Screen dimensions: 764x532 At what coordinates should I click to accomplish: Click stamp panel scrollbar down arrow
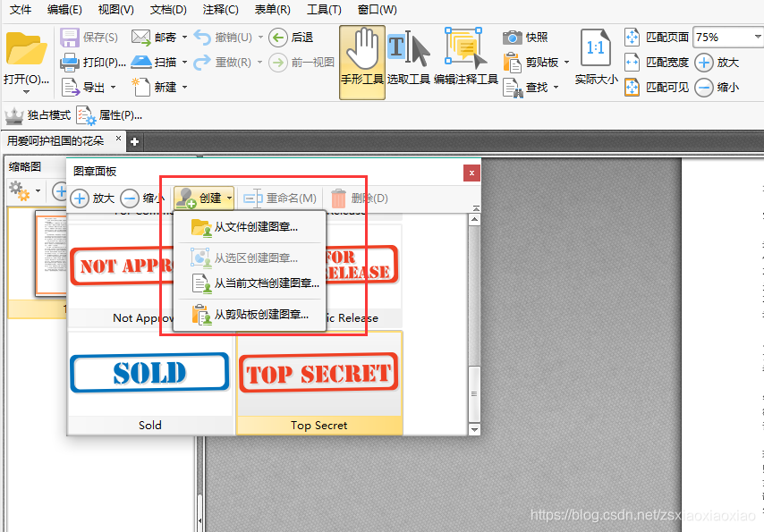point(474,429)
